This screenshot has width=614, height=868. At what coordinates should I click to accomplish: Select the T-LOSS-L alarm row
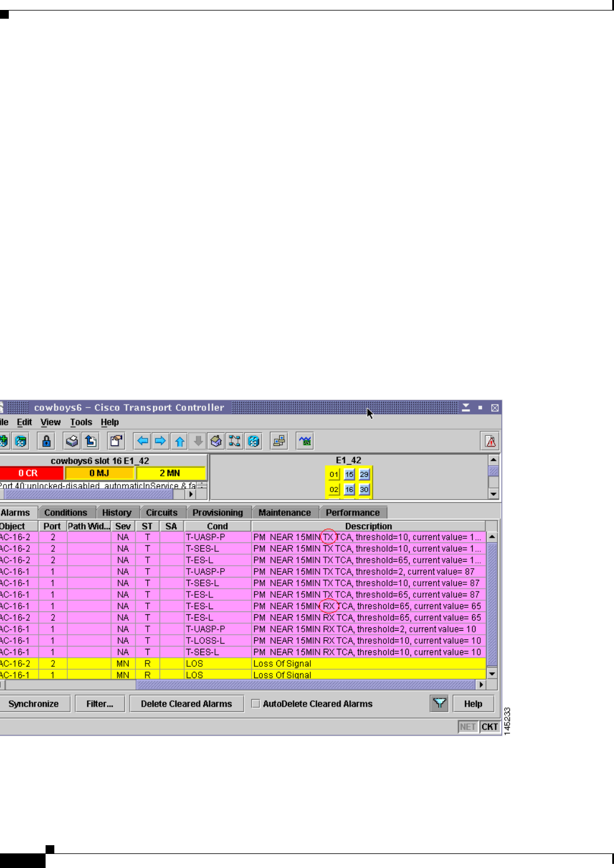click(x=242, y=641)
